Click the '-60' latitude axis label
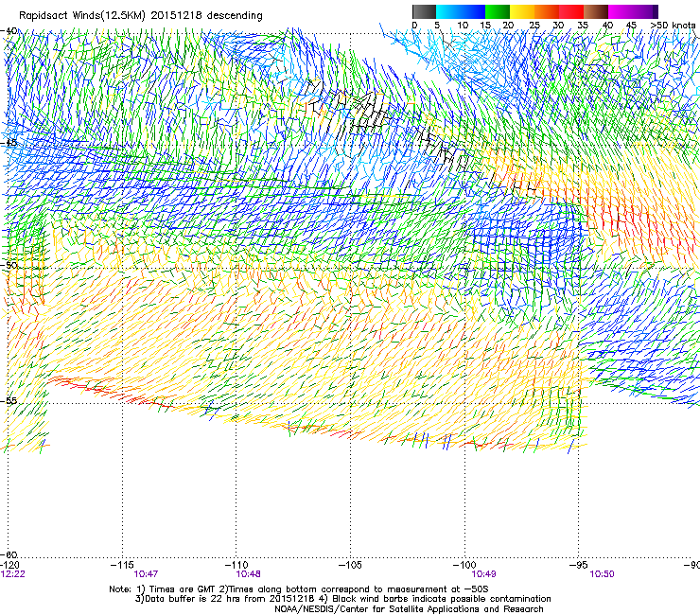This screenshot has width=700, height=615. pyautogui.click(x=9, y=554)
